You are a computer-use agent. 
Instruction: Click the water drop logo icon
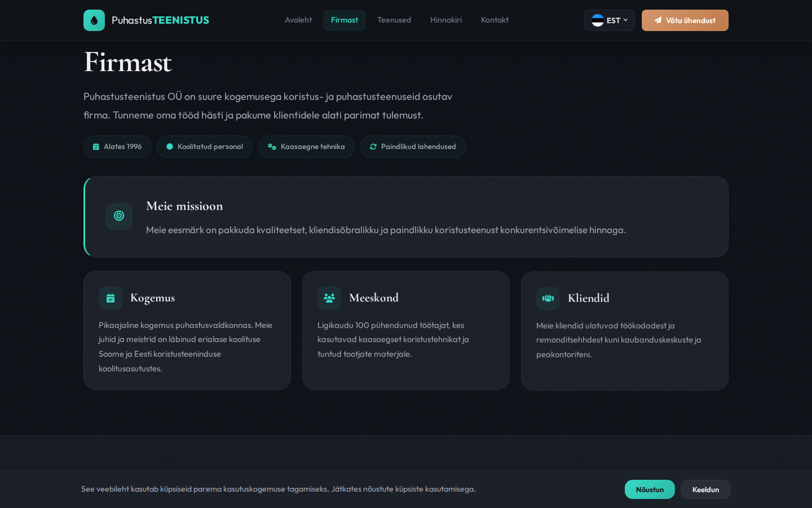[x=94, y=20]
